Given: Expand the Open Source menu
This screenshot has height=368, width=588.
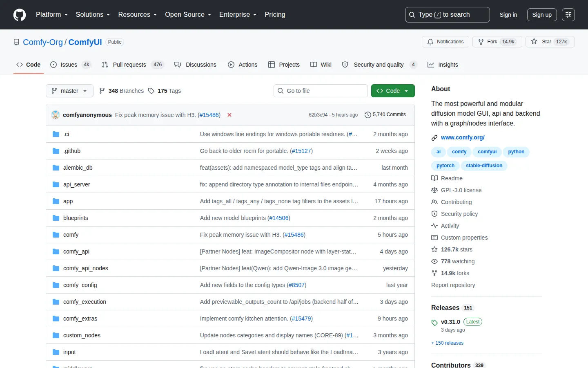Looking at the screenshot, I should [188, 15].
